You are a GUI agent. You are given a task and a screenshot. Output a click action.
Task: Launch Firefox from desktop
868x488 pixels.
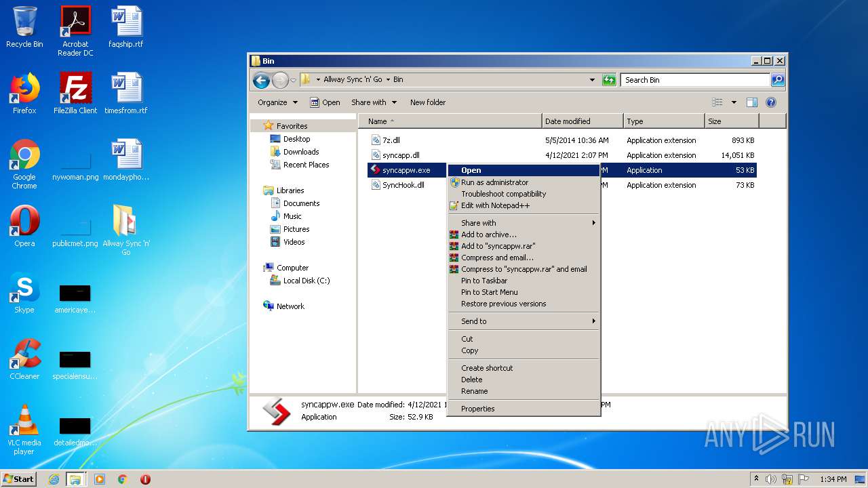24,94
